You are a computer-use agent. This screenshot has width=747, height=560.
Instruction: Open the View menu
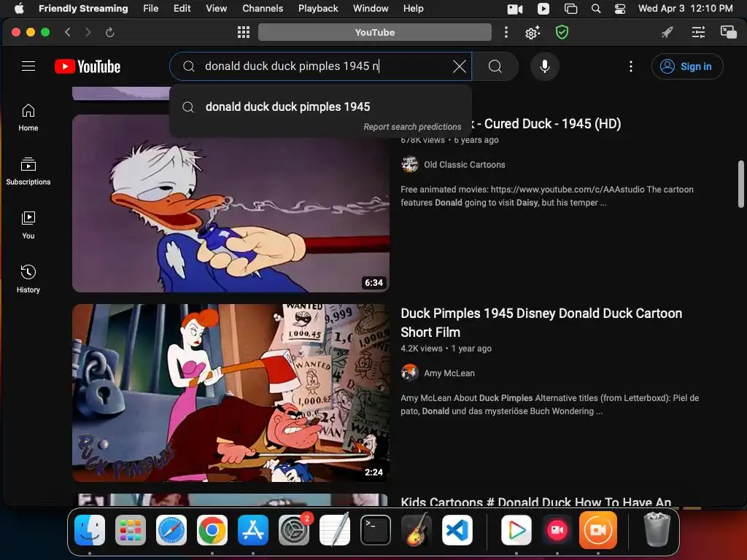pos(216,9)
